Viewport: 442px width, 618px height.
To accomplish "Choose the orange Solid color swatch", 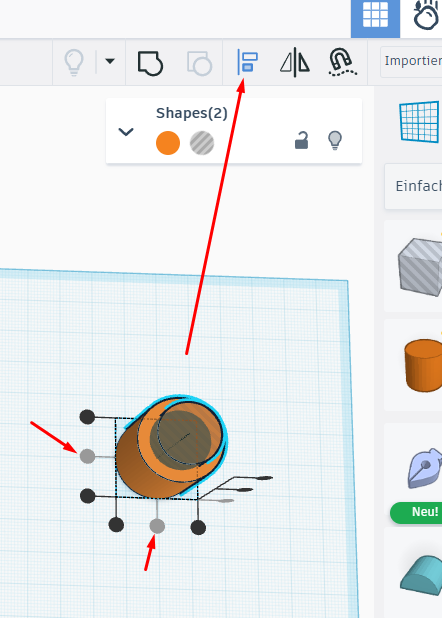I will (x=168, y=143).
